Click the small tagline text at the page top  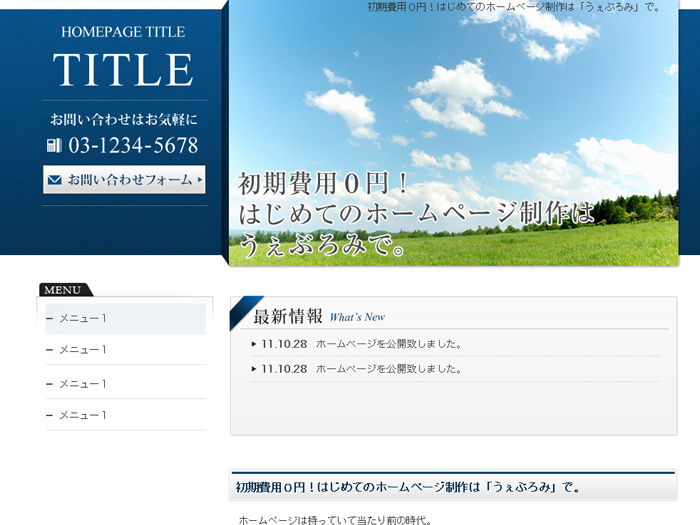(514, 7)
